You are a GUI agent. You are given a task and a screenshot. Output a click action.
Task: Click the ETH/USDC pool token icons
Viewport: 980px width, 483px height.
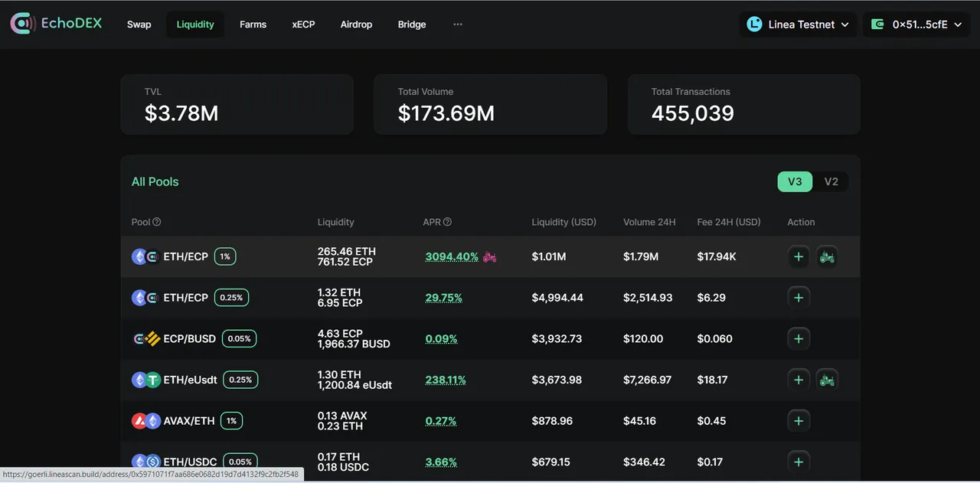coord(145,462)
